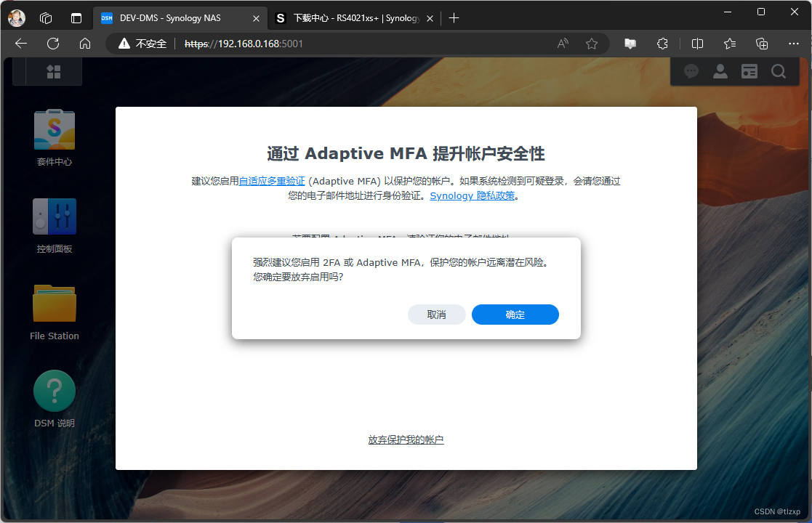
Task: Click the 取消 cancel button
Action: click(x=437, y=315)
